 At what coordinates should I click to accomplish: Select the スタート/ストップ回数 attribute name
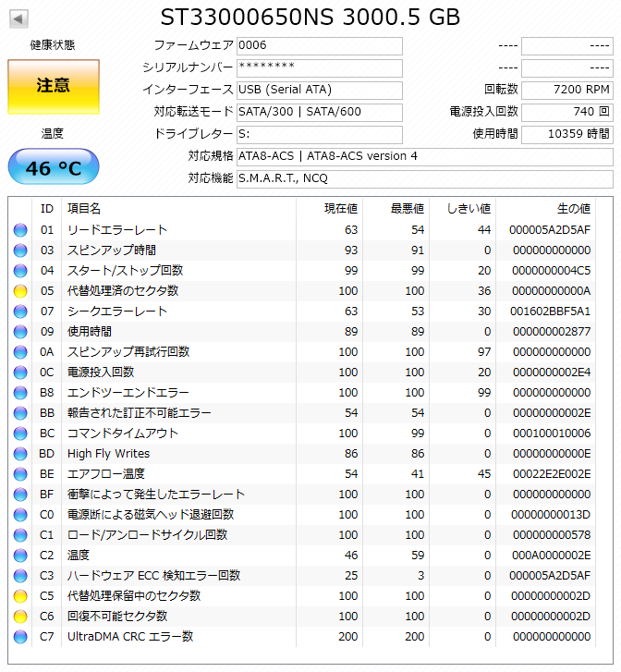coord(125,271)
